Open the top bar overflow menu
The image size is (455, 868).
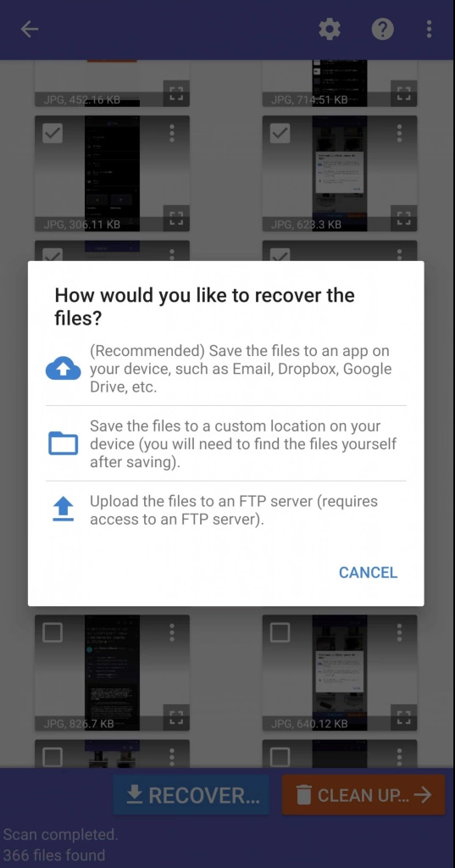tap(429, 30)
